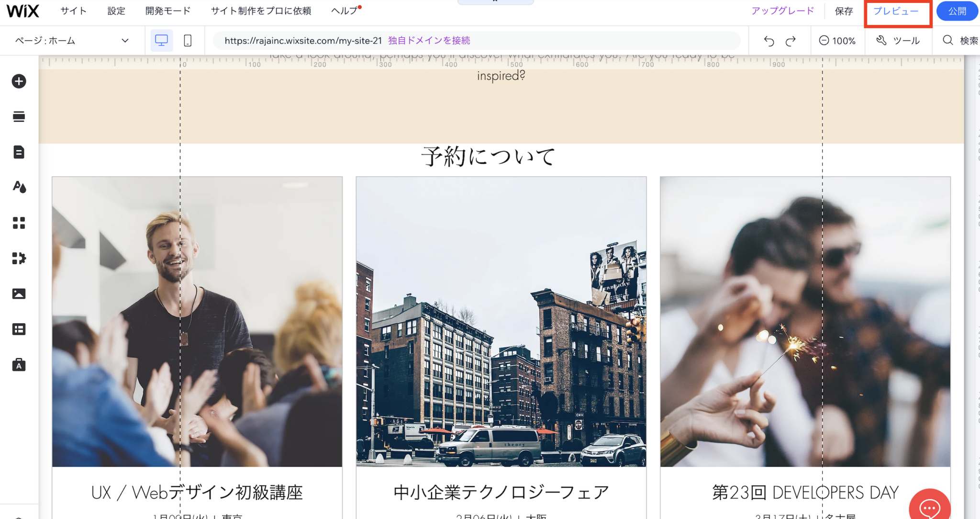Switch to mobile editing view
Image resolution: width=980 pixels, height=519 pixels.
187,40
